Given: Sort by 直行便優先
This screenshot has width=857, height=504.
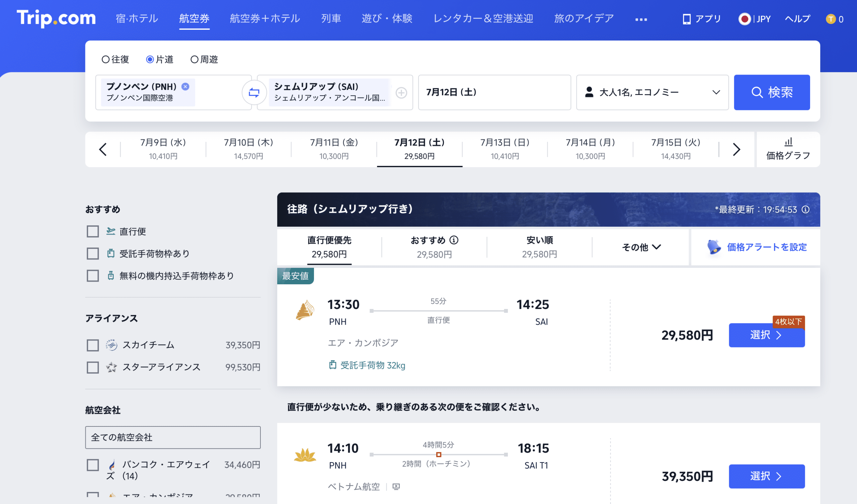Looking at the screenshot, I should [329, 247].
